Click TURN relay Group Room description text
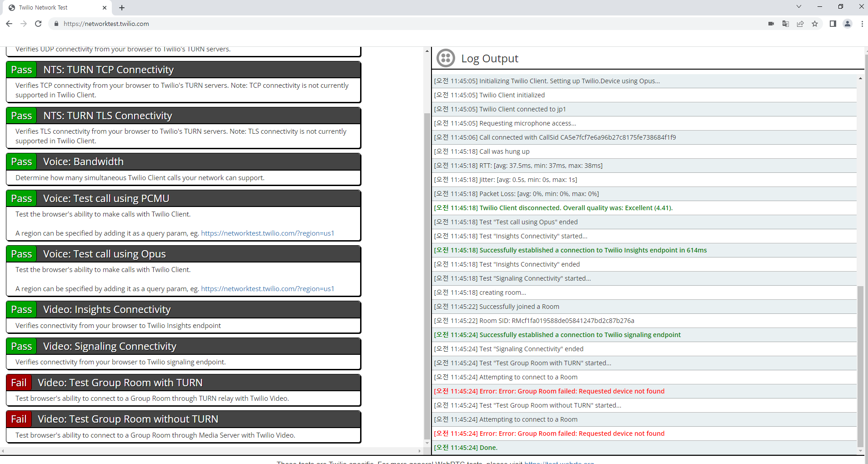Viewport: 868px width, 464px height. (x=152, y=398)
